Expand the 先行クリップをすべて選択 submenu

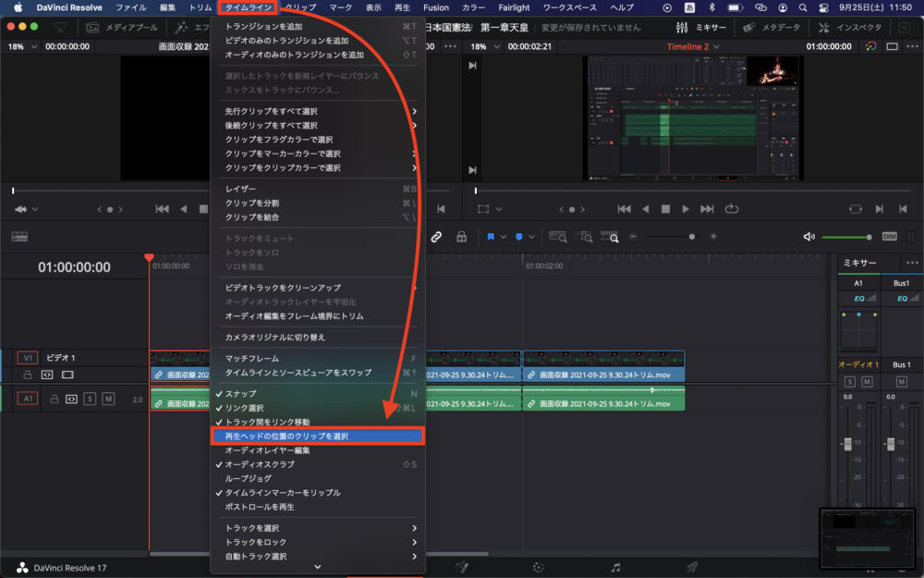[x=318, y=111]
